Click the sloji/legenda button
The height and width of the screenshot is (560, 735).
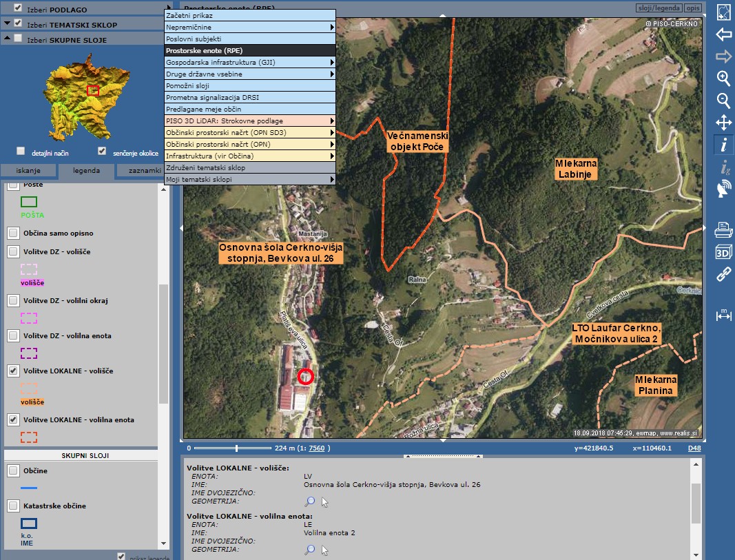pos(659,8)
